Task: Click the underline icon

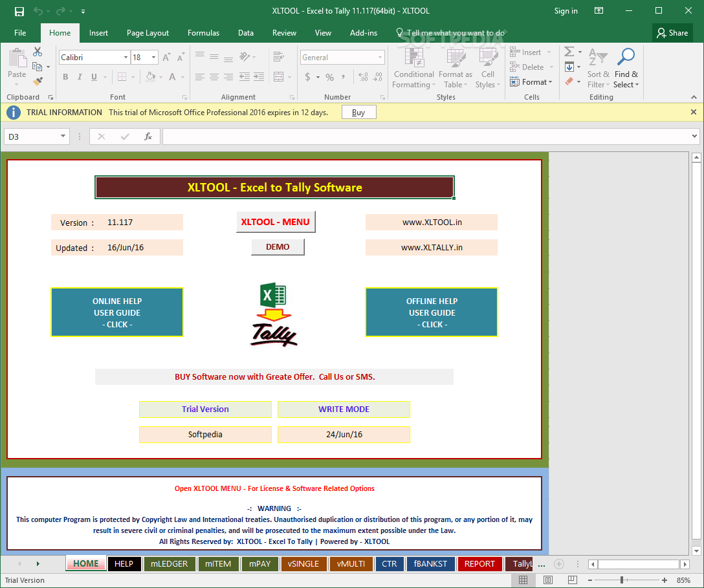Action: (93, 76)
